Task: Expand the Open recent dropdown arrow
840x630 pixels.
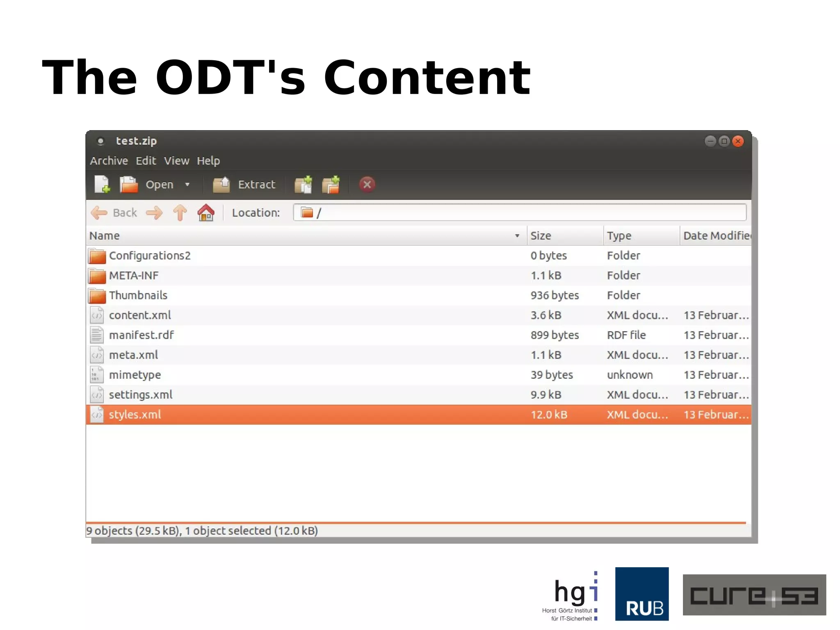Action: point(187,184)
